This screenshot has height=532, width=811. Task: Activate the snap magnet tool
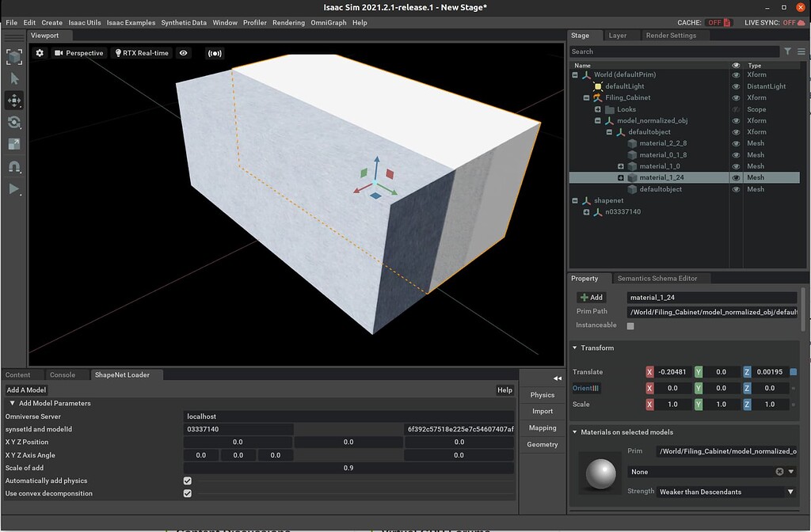tap(13, 167)
